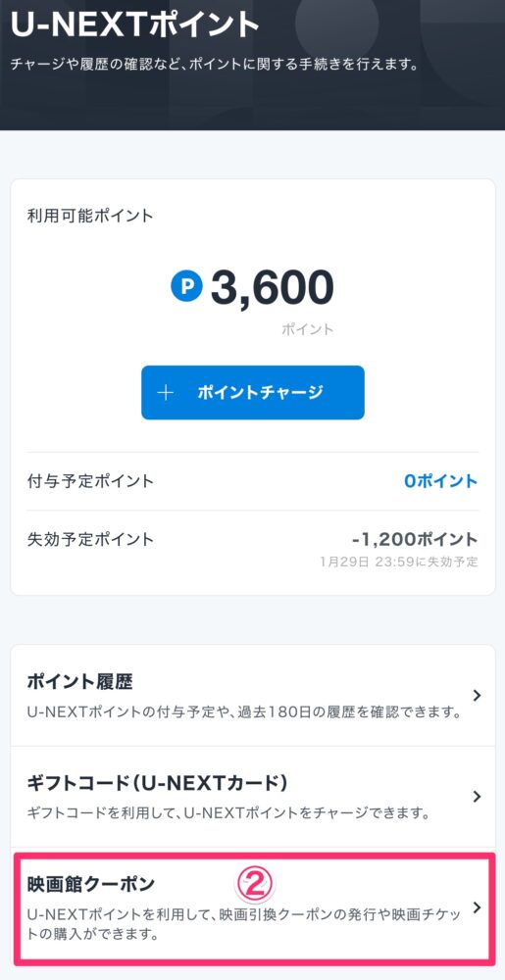This screenshot has width=505, height=980.
Task: Click the -1,200ポイント expiring amount
Action: tap(415, 539)
